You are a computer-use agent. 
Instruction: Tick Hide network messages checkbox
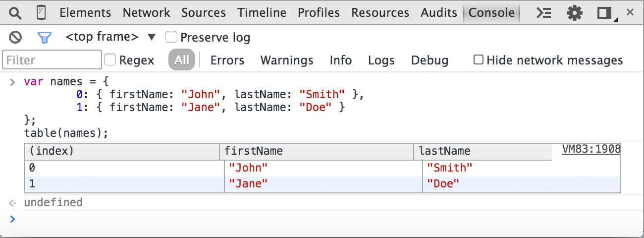click(x=479, y=60)
